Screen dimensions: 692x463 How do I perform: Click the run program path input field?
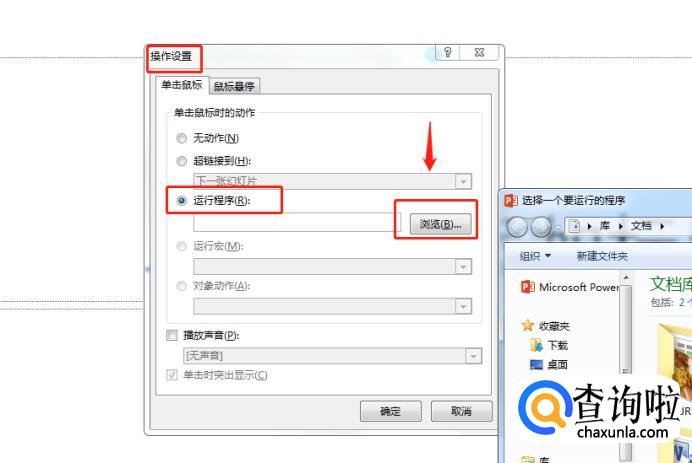[297, 223]
